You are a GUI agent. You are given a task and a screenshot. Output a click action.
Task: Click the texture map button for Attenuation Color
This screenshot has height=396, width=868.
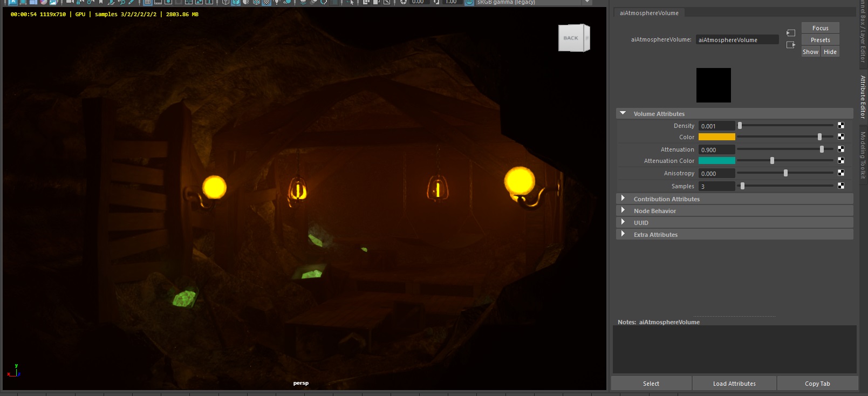point(841,160)
